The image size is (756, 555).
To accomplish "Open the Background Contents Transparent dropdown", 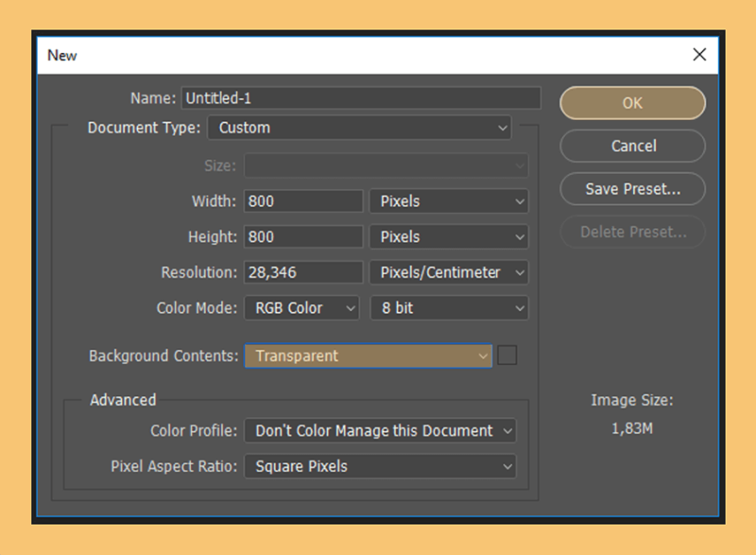I will click(369, 356).
